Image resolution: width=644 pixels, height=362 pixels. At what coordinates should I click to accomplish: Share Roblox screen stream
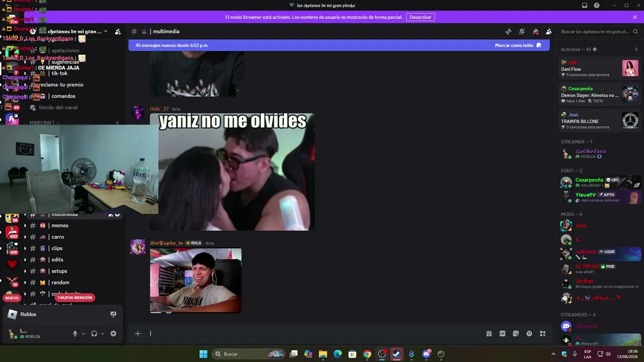[113, 314]
